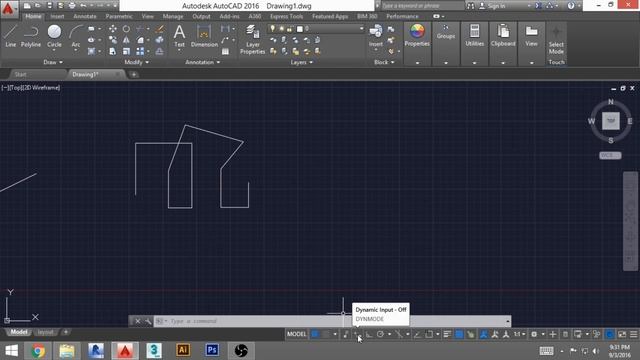Viewport: 640px width, 360px height.
Task: Open the Start file tab
Action: (x=20, y=74)
